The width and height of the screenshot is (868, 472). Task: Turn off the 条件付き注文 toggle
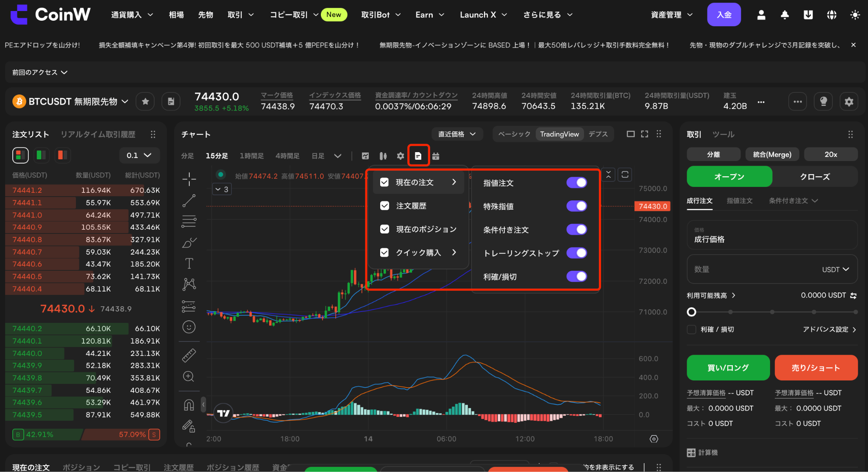(x=577, y=229)
